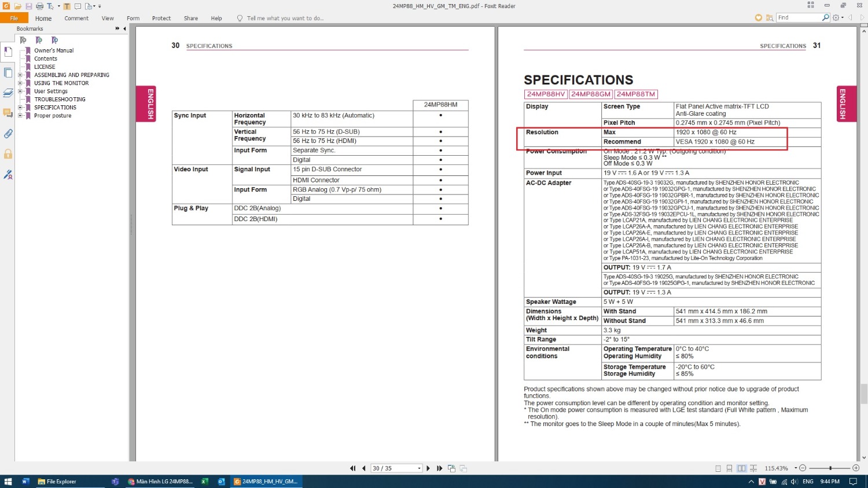
Task: Enable single page view mode
Action: (x=718, y=468)
